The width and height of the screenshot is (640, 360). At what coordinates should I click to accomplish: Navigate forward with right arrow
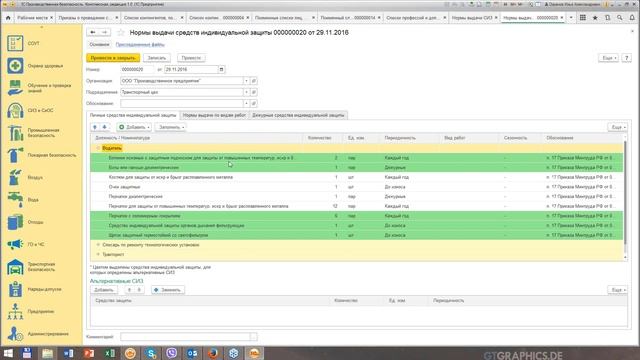click(104, 32)
